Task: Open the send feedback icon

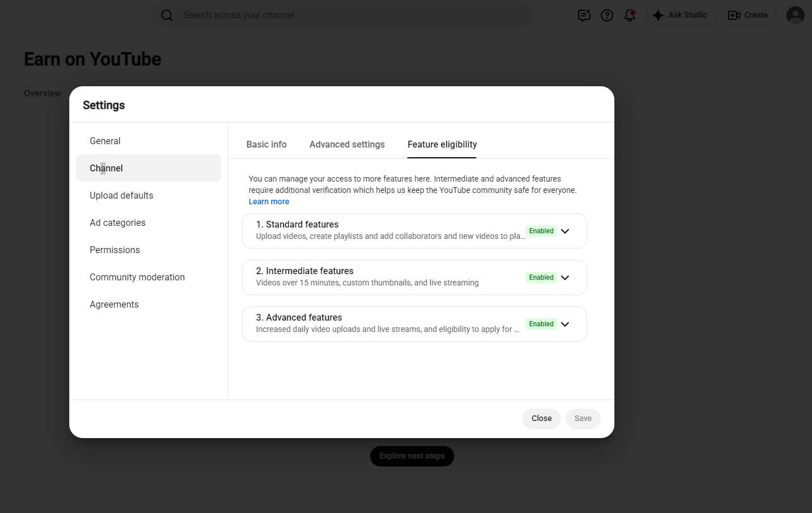Action: 584,15
